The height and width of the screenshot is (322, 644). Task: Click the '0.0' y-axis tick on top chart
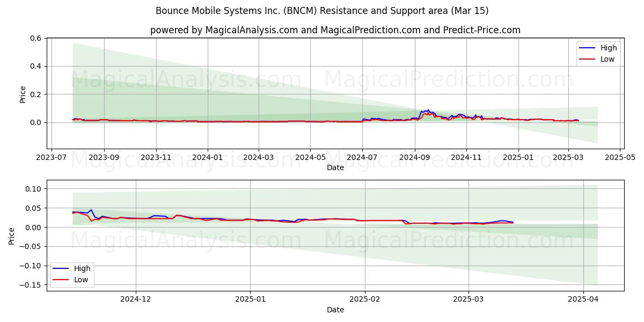(x=36, y=122)
